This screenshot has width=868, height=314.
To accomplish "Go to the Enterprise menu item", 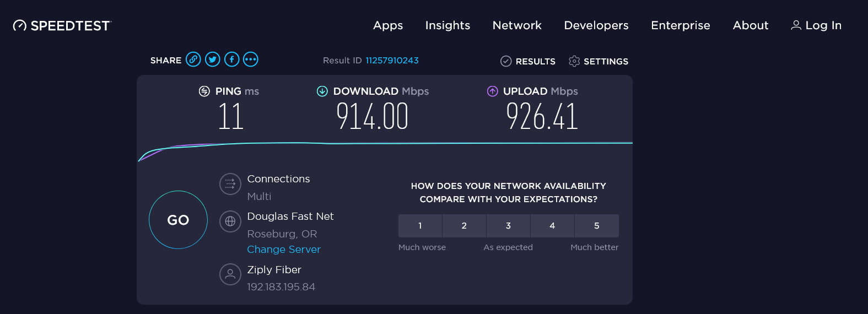I will click(680, 25).
